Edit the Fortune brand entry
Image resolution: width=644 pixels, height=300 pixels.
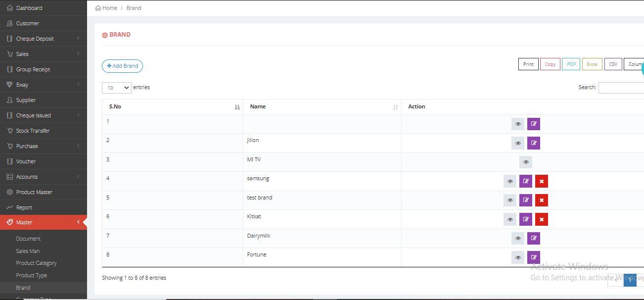click(533, 257)
